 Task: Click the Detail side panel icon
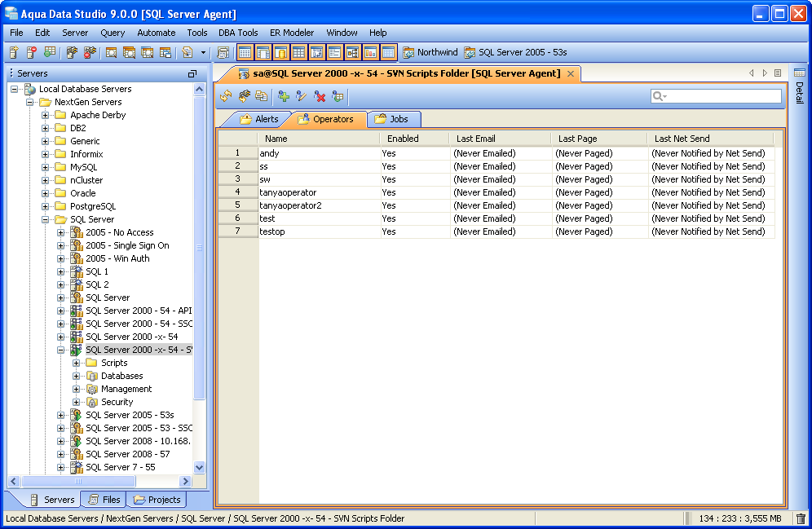pos(800,73)
